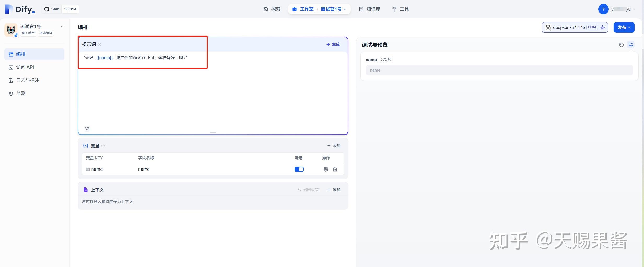Open debug panel settings icon near 调试与预览

pos(630,45)
